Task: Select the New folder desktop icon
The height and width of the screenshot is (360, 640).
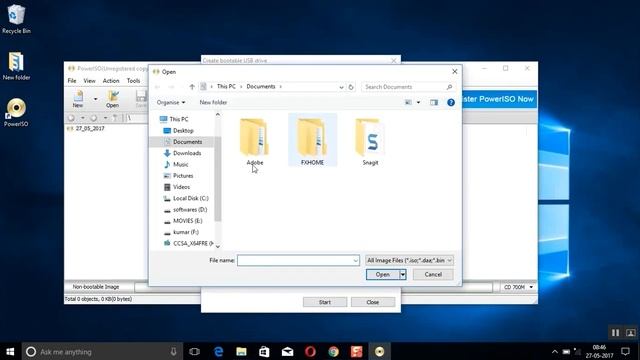Action: coord(16,65)
